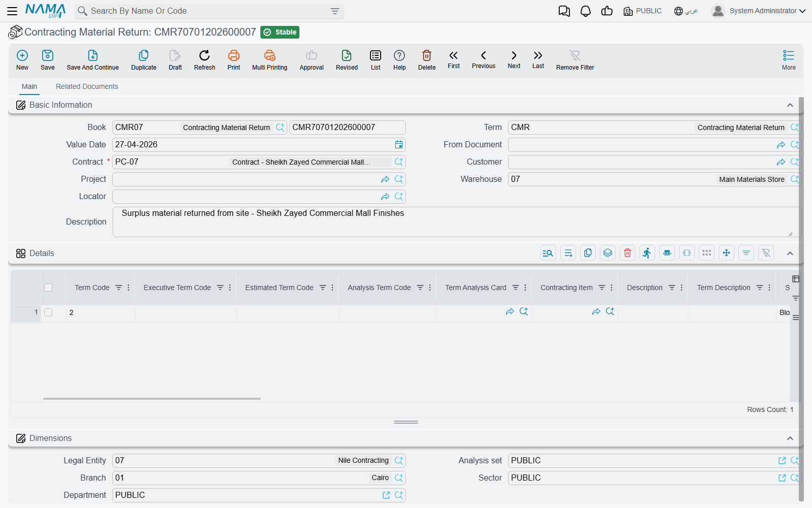Open Term Code column menu dots

[128, 288]
